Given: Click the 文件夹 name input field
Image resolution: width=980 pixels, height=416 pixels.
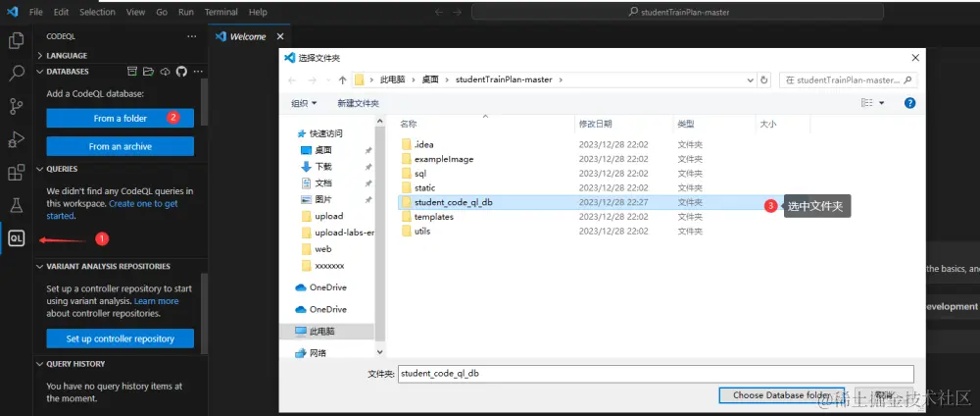Looking at the screenshot, I should tap(656, 374).
